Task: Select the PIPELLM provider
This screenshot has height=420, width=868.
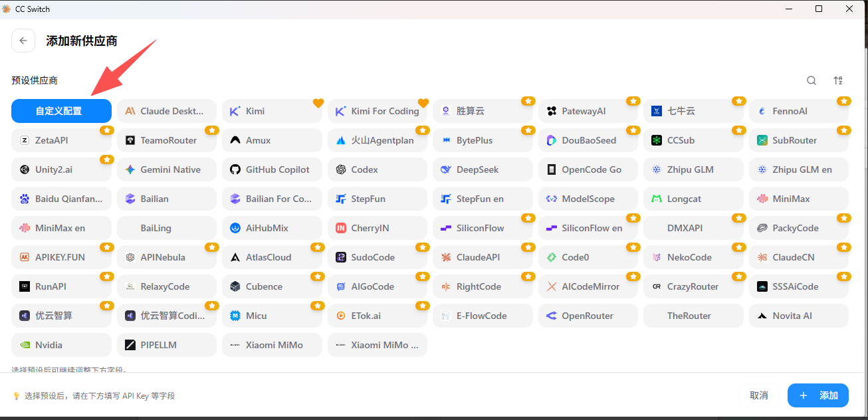Action: 167,345
